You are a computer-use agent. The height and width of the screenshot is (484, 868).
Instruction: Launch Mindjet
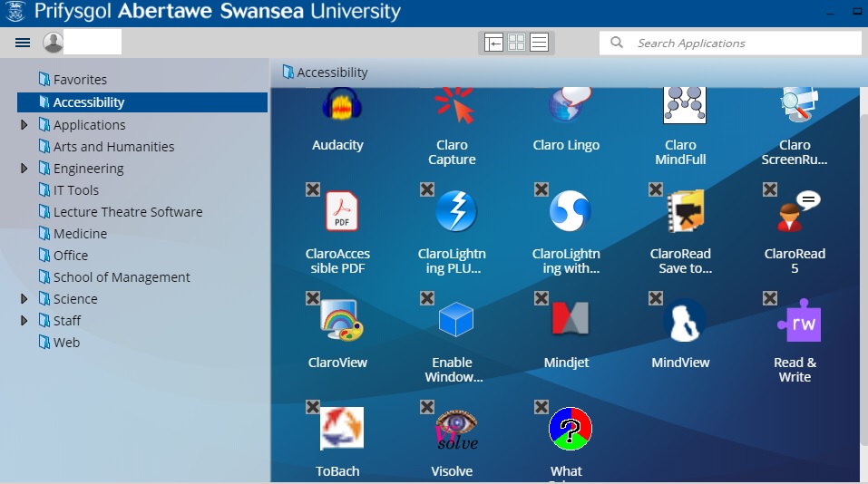tap(571, 319)
